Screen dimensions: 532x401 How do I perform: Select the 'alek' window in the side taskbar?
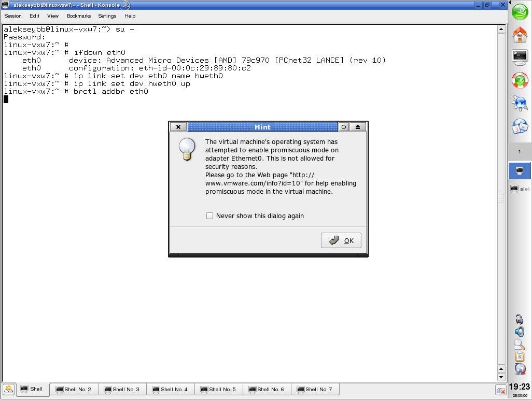(520, 189)
